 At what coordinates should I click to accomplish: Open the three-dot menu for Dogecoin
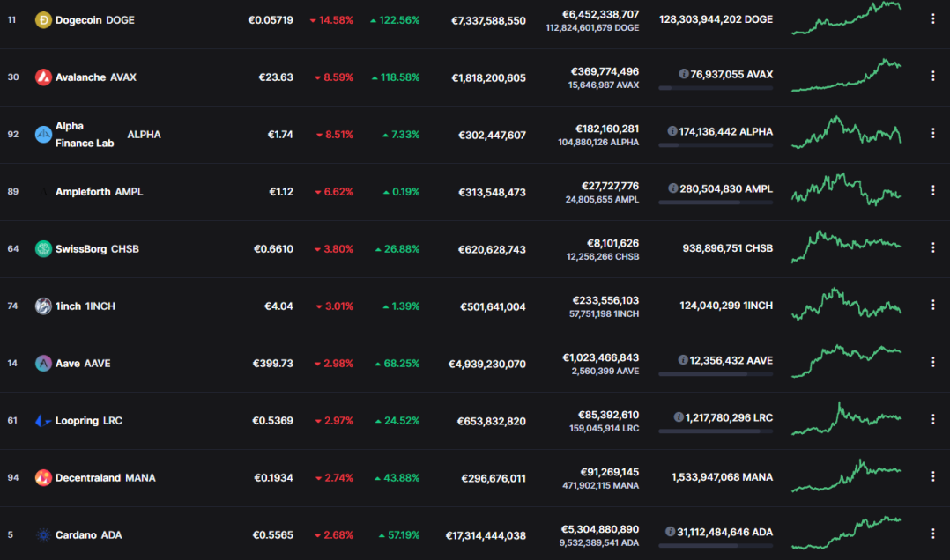tap(933, 19)
